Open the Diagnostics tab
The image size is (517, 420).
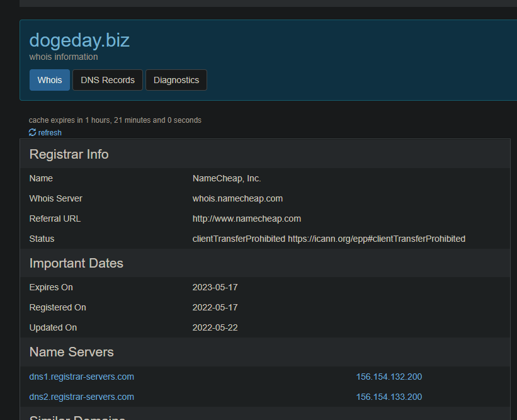coord(176,80)
